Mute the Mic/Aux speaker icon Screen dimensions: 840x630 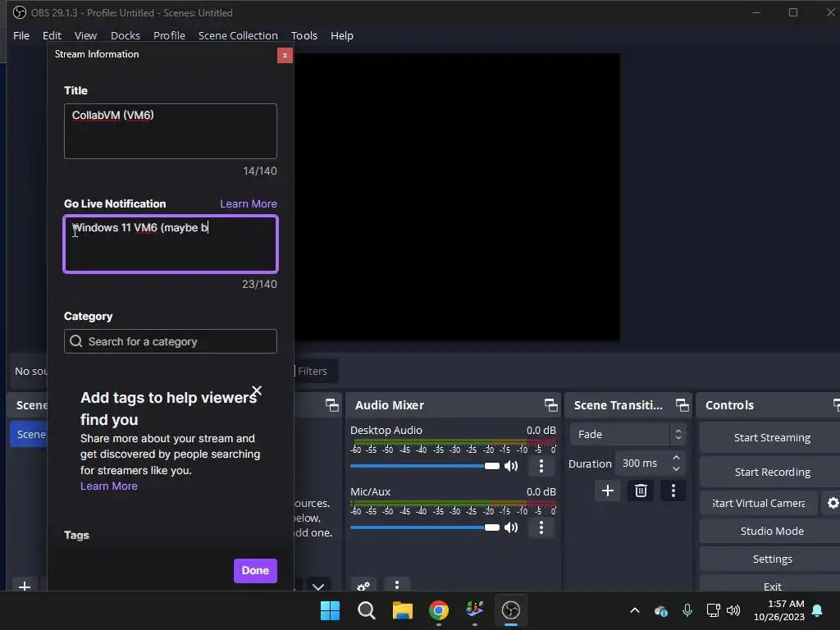point(511,527)
